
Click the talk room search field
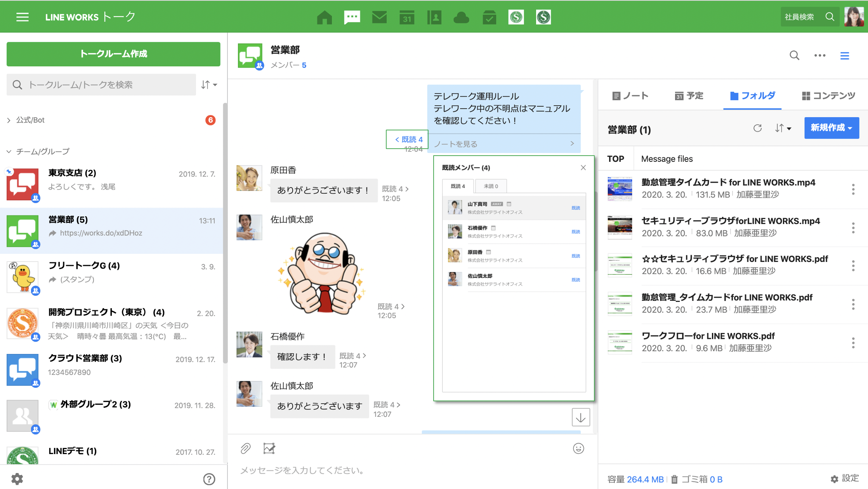point(101,85)
